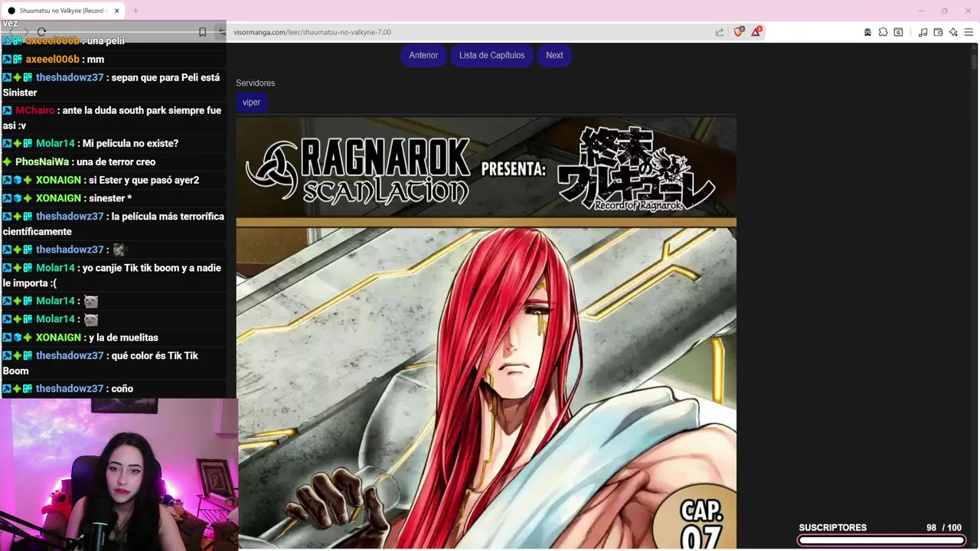Select the Shuumatsu no Valkyrie browser tab
The height and width of the screenshot is (551, 980).
(63, 11)
